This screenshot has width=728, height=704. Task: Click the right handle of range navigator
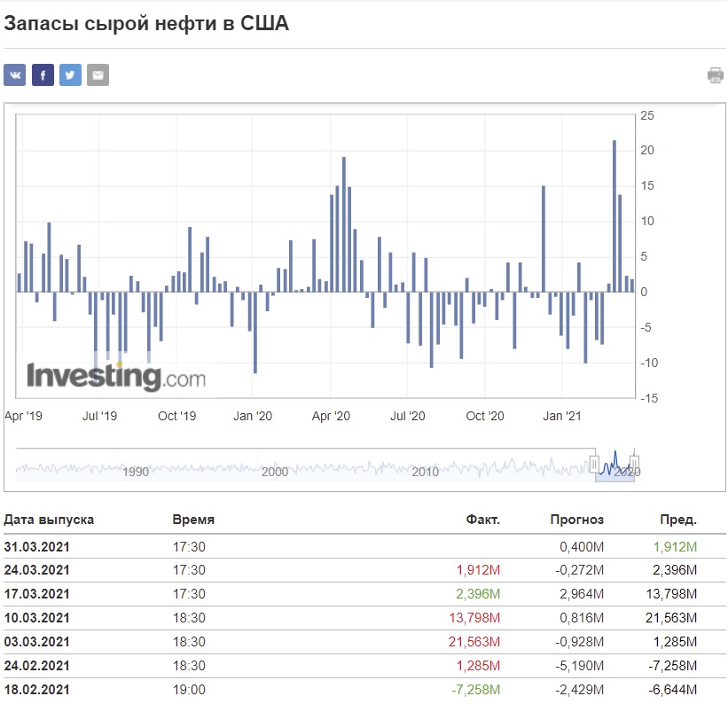[x=634, y=464]
